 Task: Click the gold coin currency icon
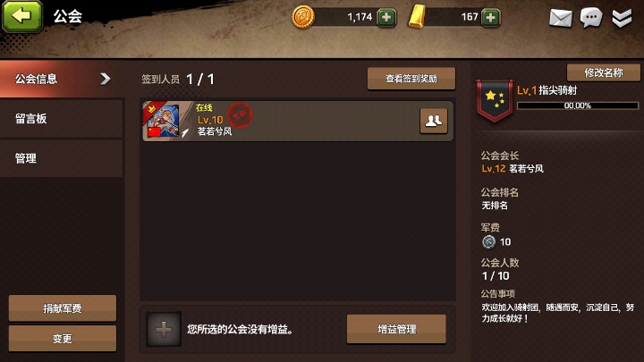pos(303,17)
